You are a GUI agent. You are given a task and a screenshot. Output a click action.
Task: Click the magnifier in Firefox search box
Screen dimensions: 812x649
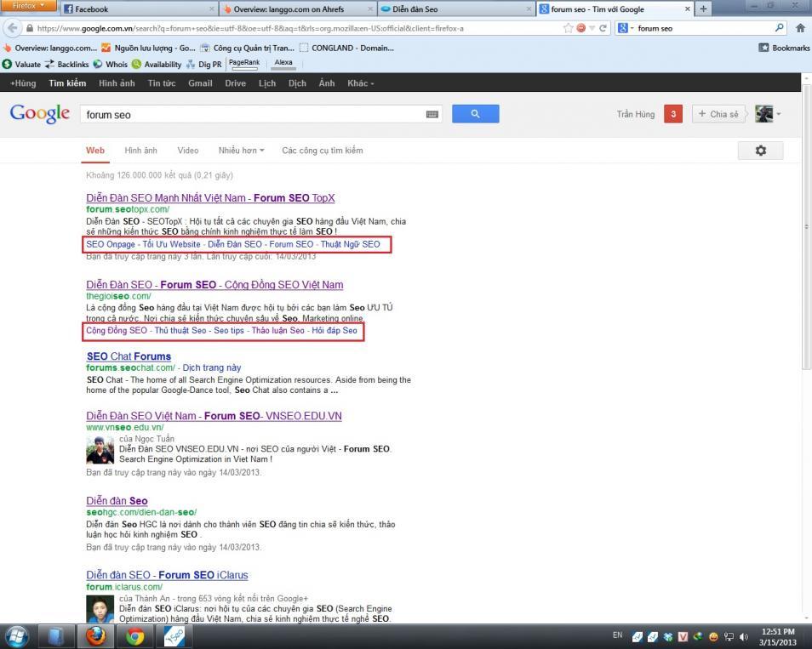780,28
